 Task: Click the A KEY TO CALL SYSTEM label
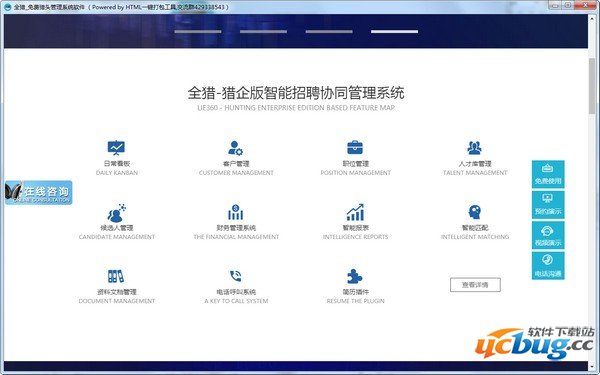pos(236,301)
